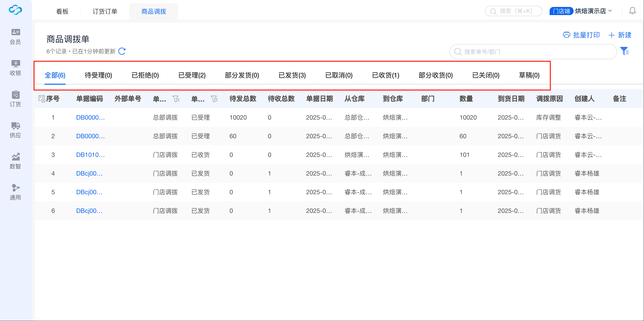
Task: Open the 会员 member sidebar icon
Action: (16, 32)
